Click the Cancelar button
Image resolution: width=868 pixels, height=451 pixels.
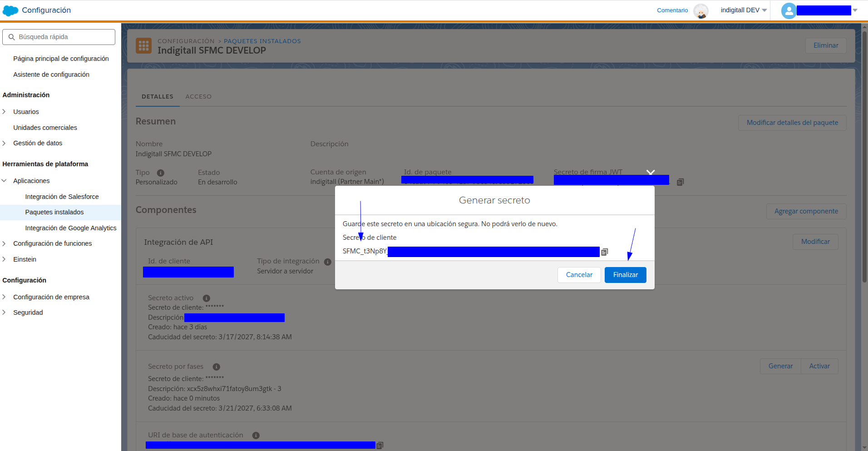click(579, 275)
